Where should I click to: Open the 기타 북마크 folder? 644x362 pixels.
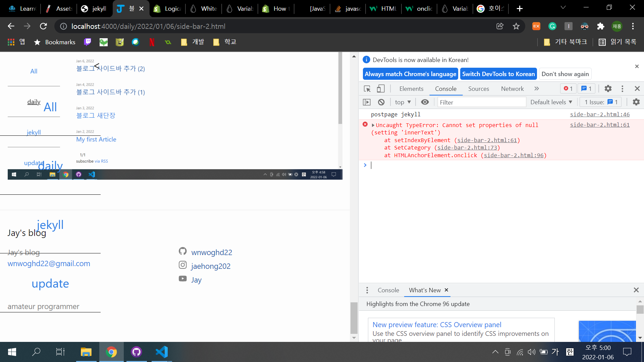click(565, 42)
